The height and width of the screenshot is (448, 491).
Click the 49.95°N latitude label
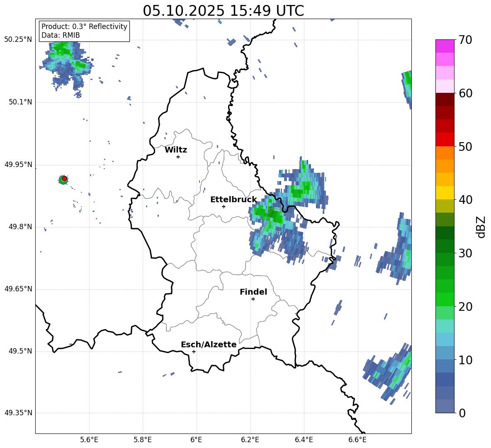pos(18,165)
